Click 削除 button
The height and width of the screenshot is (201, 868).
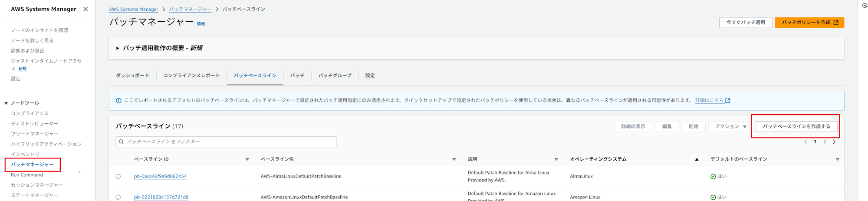click(x=694, y=126)
